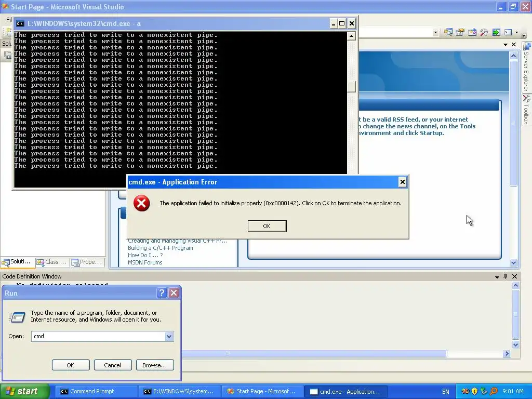Click the security shield tray icon
Viewport: 532px width, 399px height.
tap(474, 392)
